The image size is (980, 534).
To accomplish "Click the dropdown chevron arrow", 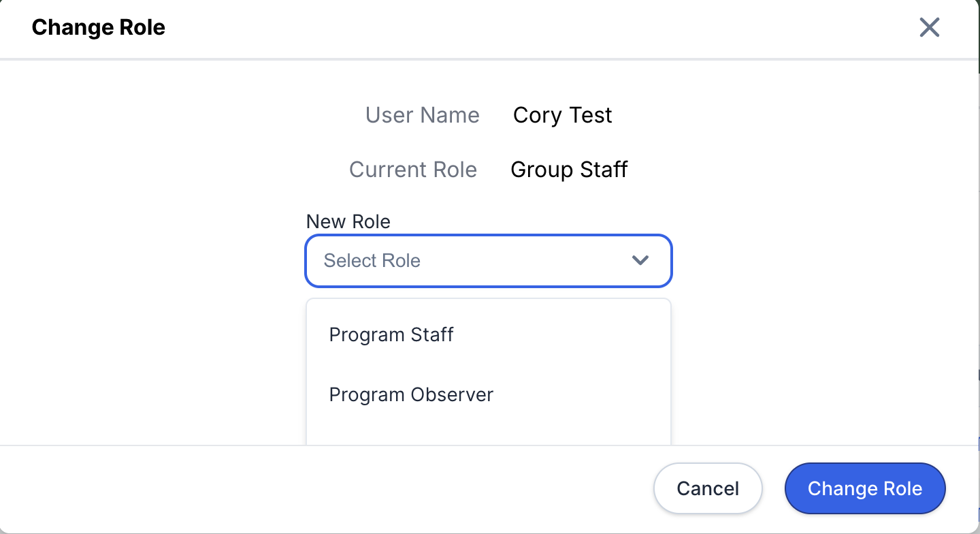I will (x=640, y=260).
